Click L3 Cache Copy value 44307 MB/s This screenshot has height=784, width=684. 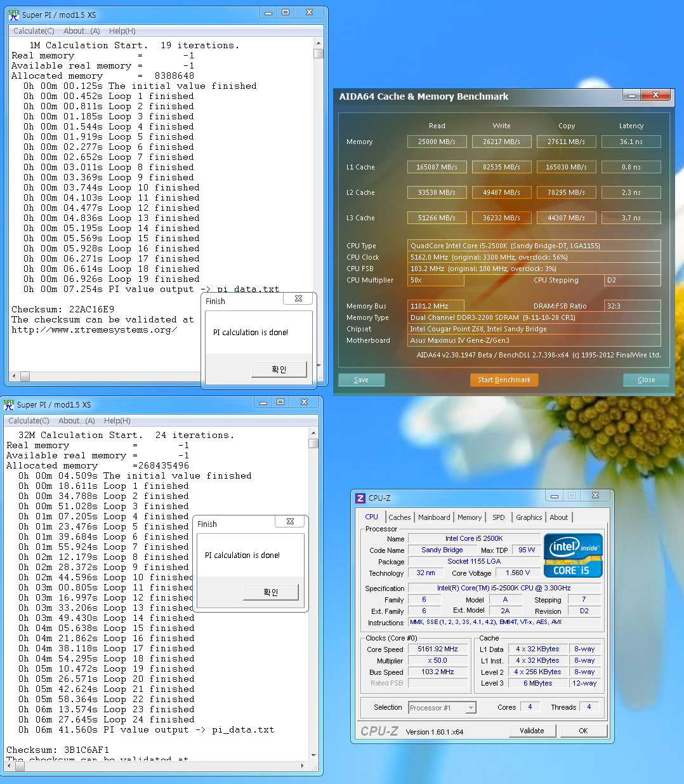[567, 218]
